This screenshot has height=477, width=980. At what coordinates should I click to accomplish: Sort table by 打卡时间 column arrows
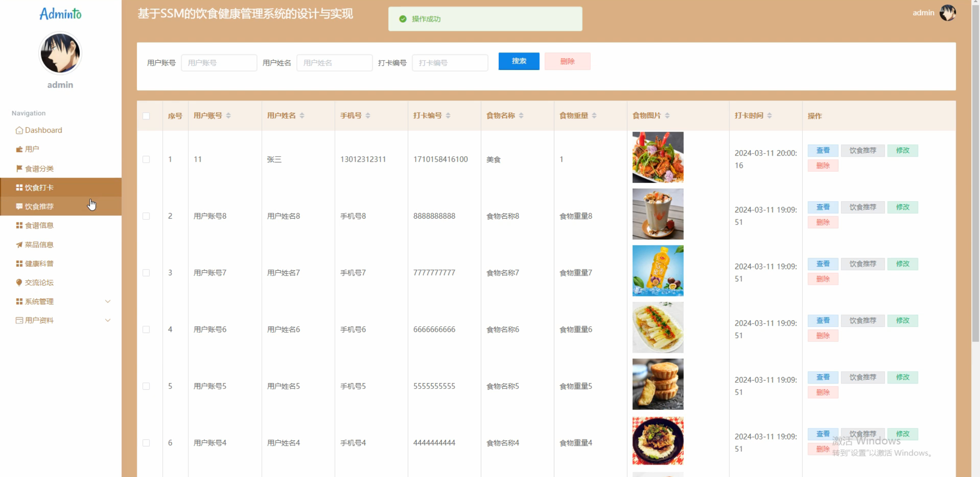coord(769,116)
